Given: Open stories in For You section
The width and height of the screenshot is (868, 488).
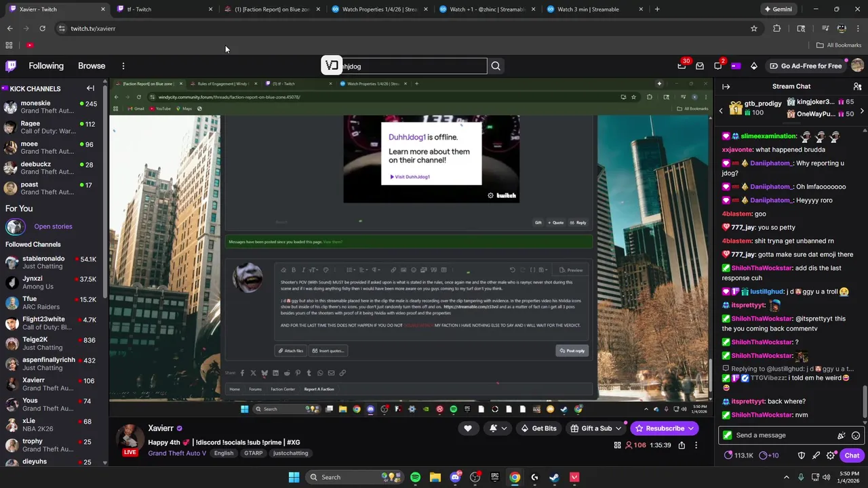Looking at the screenshot, I should (x=53, y=226).
